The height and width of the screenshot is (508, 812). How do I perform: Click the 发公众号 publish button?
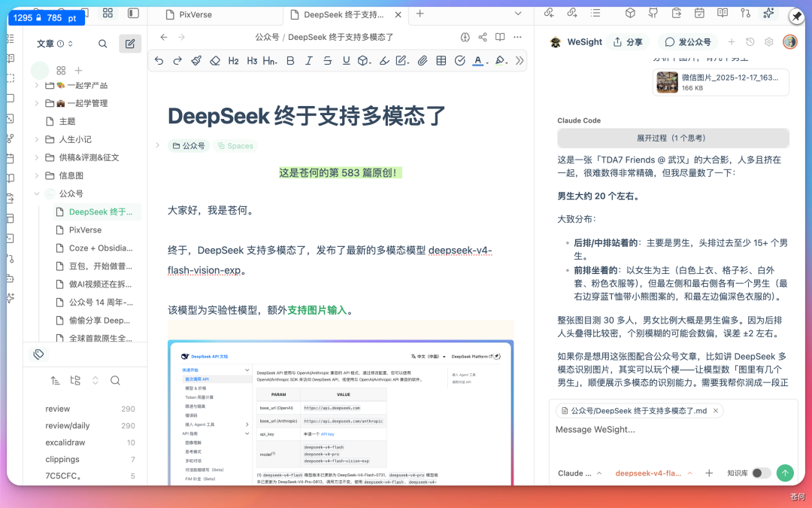point(688,42)
